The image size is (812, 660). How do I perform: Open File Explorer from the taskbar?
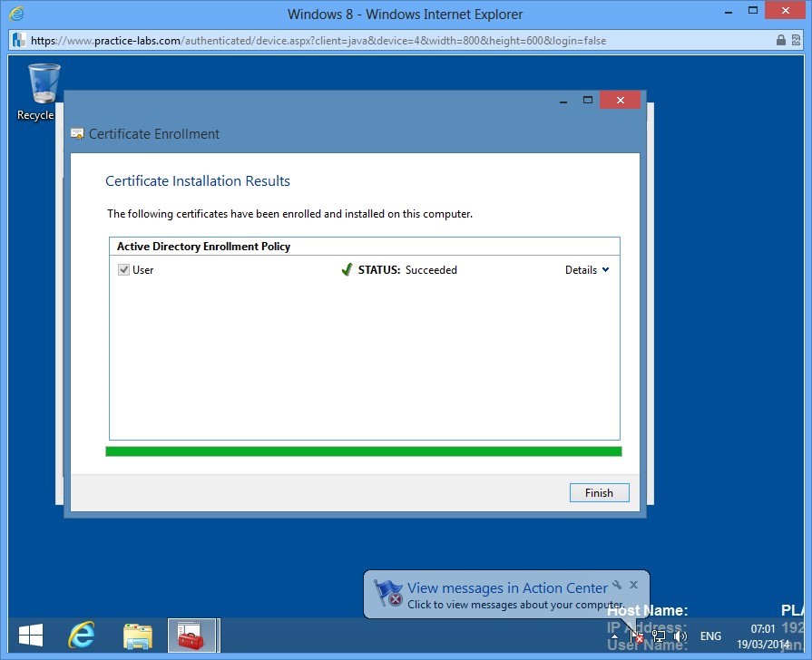137,636
